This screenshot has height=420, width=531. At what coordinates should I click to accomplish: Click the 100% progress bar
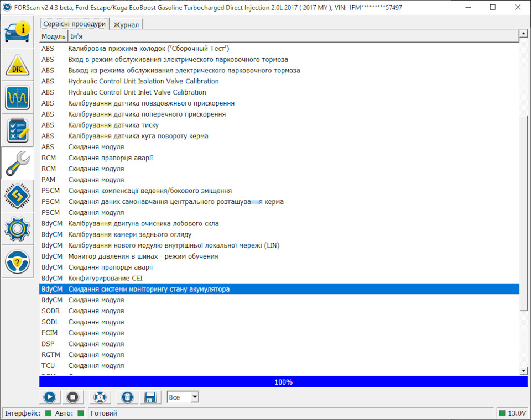point(283,382)
